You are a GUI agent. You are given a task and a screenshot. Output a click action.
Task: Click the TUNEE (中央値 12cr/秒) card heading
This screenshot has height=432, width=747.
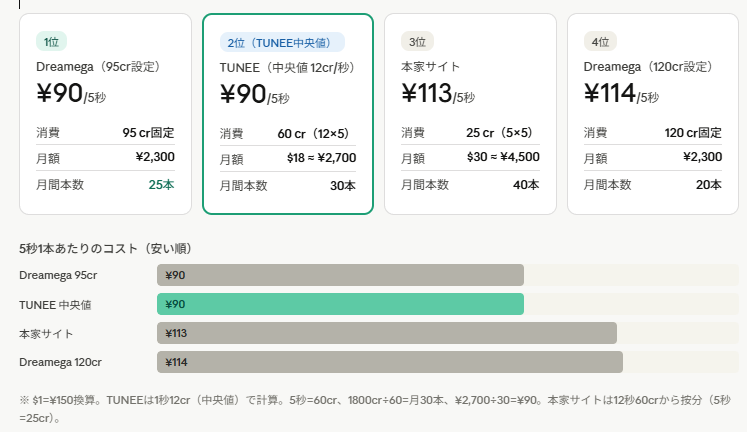[x=285, y=68]
